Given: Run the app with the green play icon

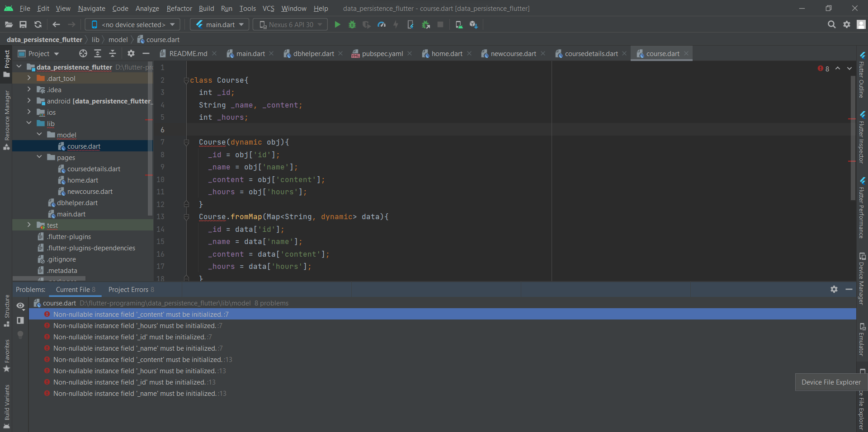Looking at the screenshot, I should tap(337, 24).
